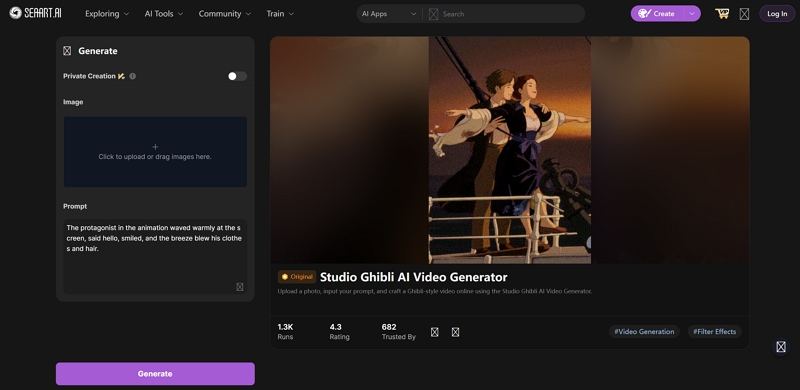Open the shopping cart icon in header
Image resolution: width=800 pixels, height=390 pixels.
(722, 14)
